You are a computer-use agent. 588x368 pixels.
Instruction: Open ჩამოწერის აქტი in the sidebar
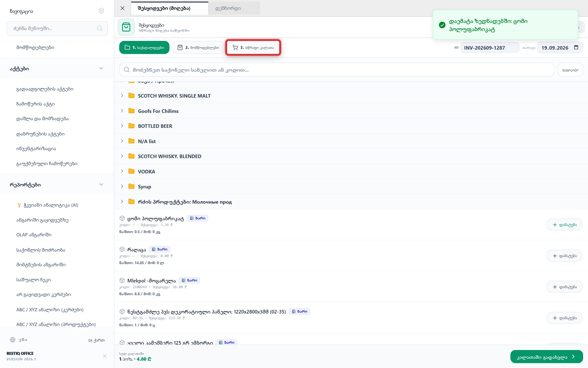click(x=35, y=104)
